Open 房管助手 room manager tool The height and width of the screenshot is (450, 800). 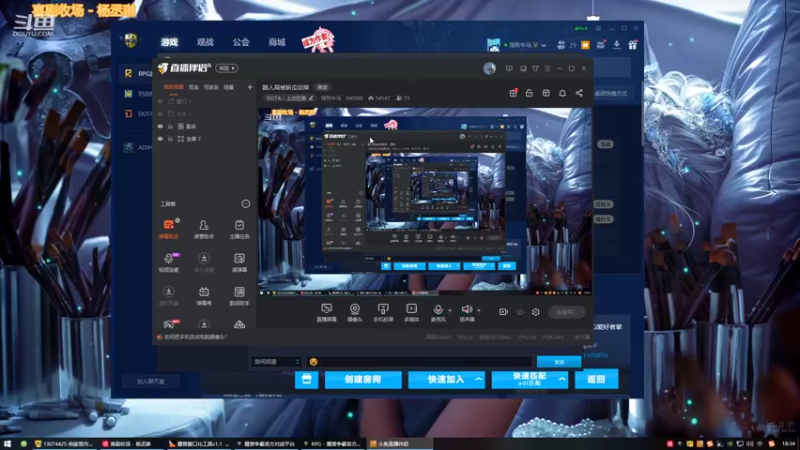coord(204,229)
